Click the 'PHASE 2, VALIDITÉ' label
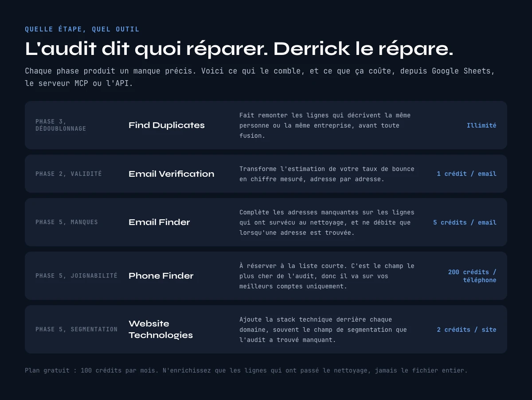 [69, 174]
